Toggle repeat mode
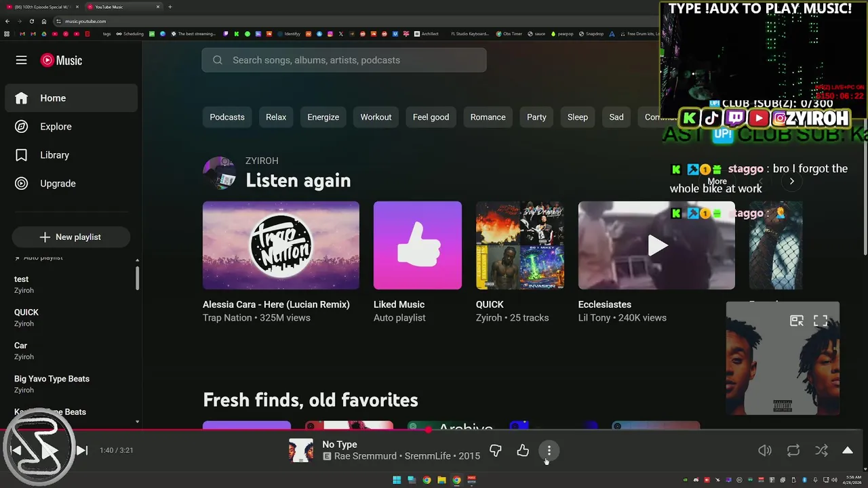Screen dimensions: 868x488 793,450
